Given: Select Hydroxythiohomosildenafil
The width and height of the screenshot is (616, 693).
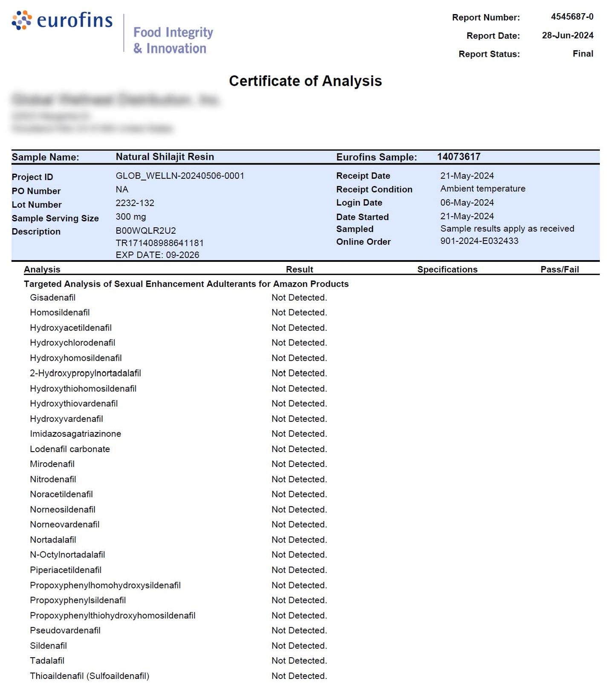Looking at the screenshot, I should click(x=83, y=389).
